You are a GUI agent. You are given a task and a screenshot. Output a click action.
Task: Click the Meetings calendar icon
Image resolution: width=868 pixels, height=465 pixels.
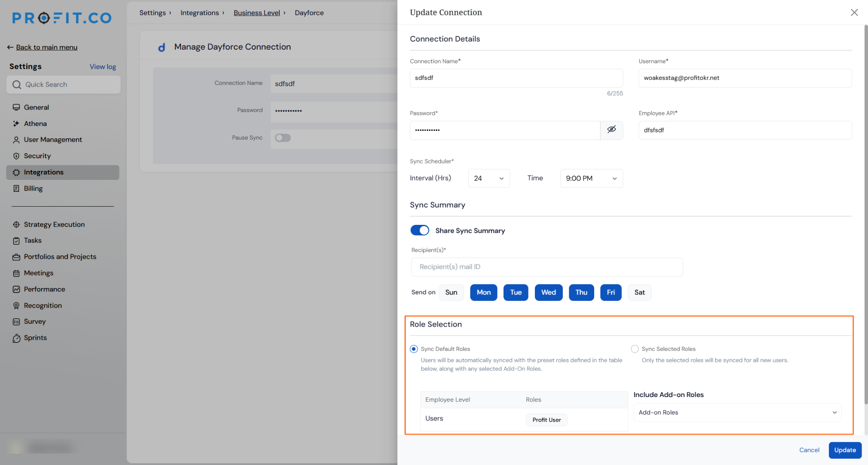click(16, 273)
